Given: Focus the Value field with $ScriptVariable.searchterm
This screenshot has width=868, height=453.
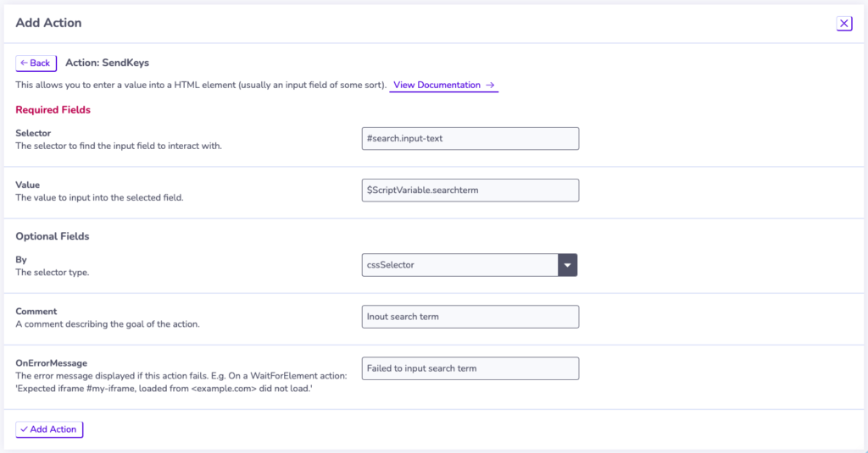Looking at the screenshot, I should click(470, 191).
